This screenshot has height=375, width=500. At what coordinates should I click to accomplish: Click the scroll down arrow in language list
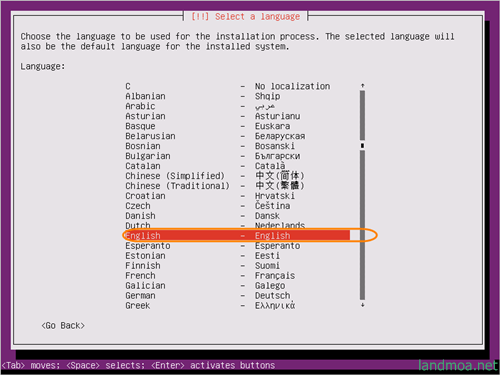362,305
